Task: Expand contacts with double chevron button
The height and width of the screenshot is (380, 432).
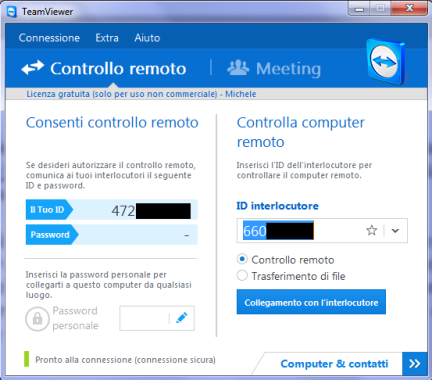Action: 415,363
